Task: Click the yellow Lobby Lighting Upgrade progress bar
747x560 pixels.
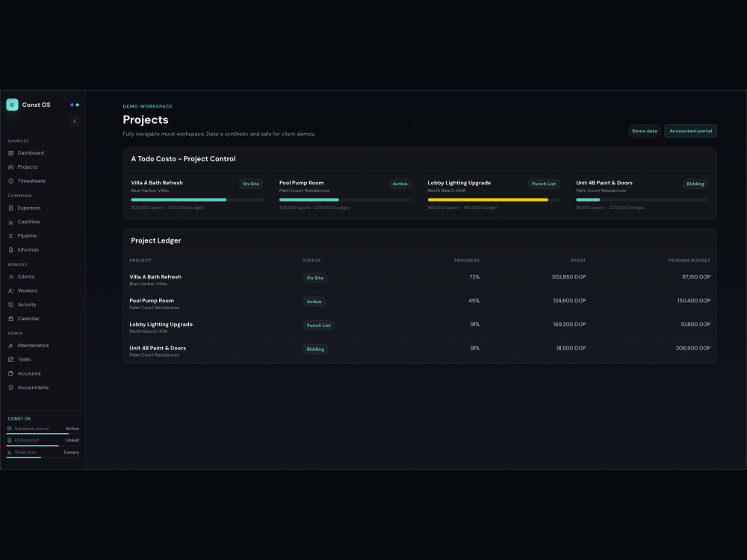Action: [x=494, y=200]
